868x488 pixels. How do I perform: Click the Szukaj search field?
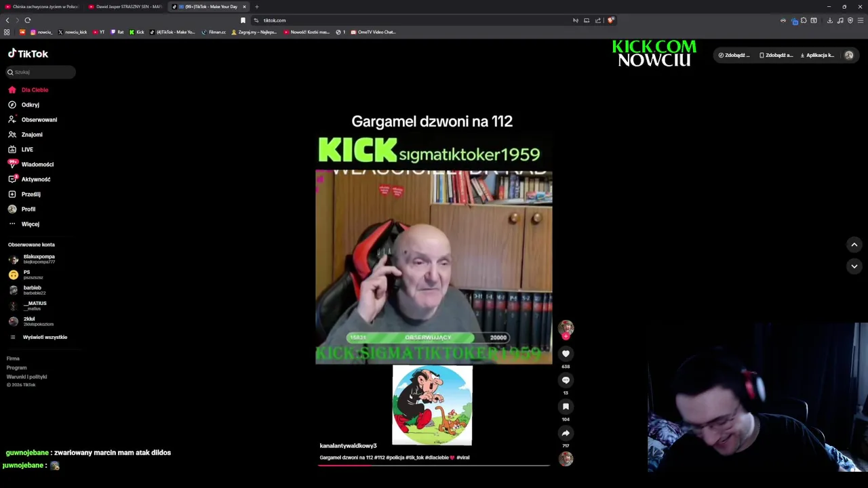click(41, 72)
